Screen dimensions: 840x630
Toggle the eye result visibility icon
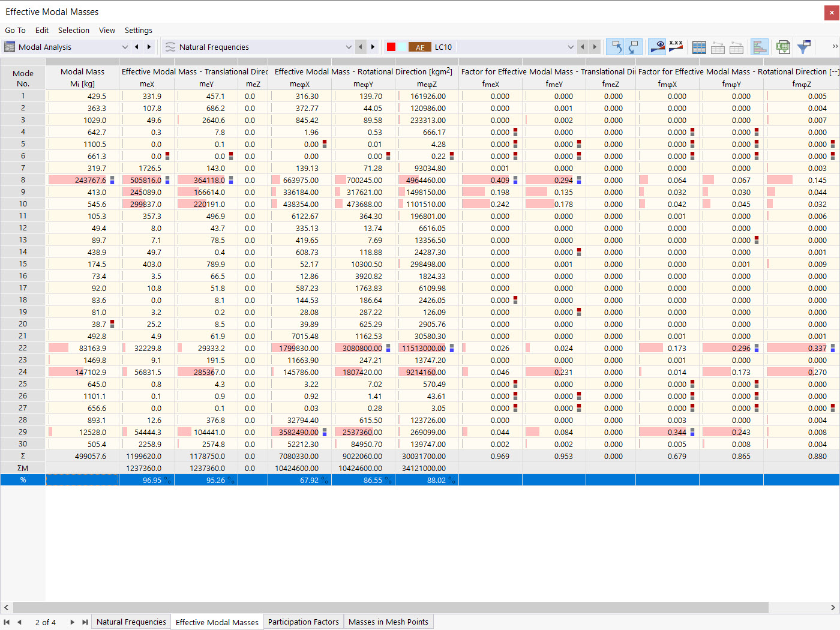pos(658,47)
